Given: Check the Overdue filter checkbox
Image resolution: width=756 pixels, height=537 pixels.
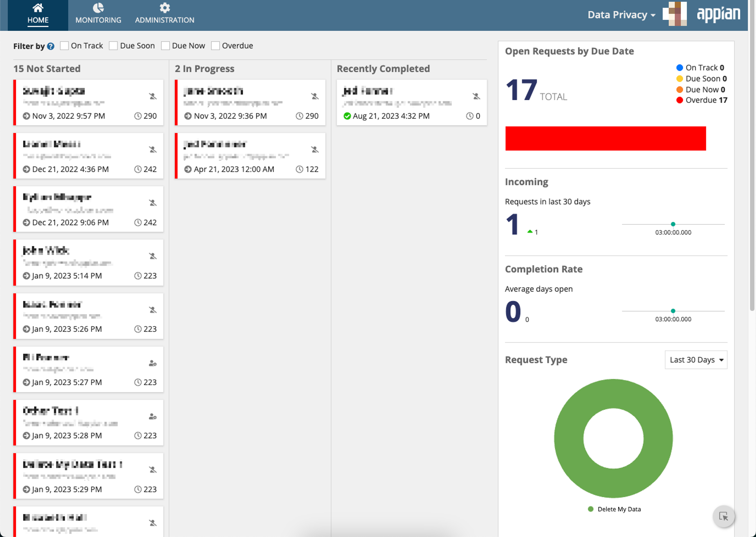Looking at the screenshot, I should [215, 46].
